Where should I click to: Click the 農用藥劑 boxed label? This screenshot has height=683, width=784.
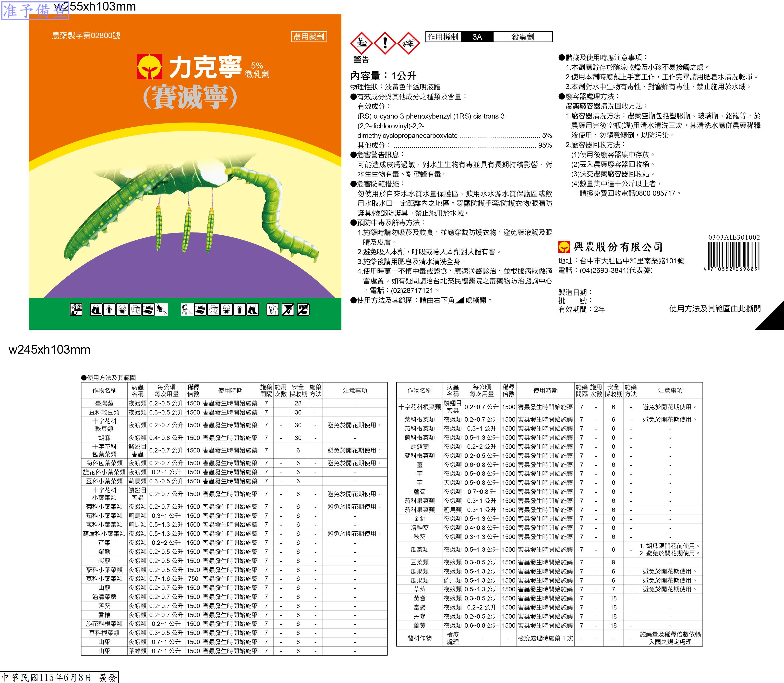tap(309, 37)
